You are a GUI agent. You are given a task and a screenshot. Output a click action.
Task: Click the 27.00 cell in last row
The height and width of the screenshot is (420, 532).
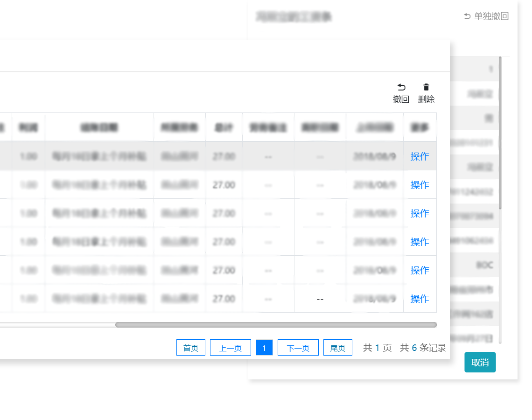coord(224,299)
